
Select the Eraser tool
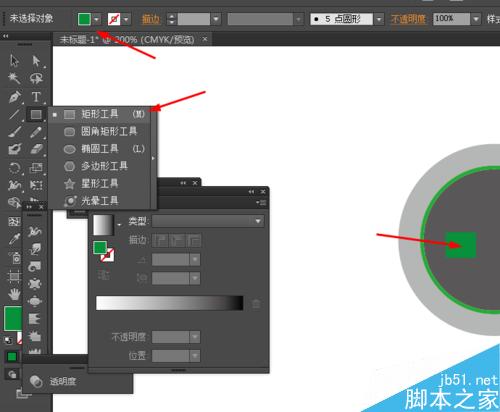point(36,149)
